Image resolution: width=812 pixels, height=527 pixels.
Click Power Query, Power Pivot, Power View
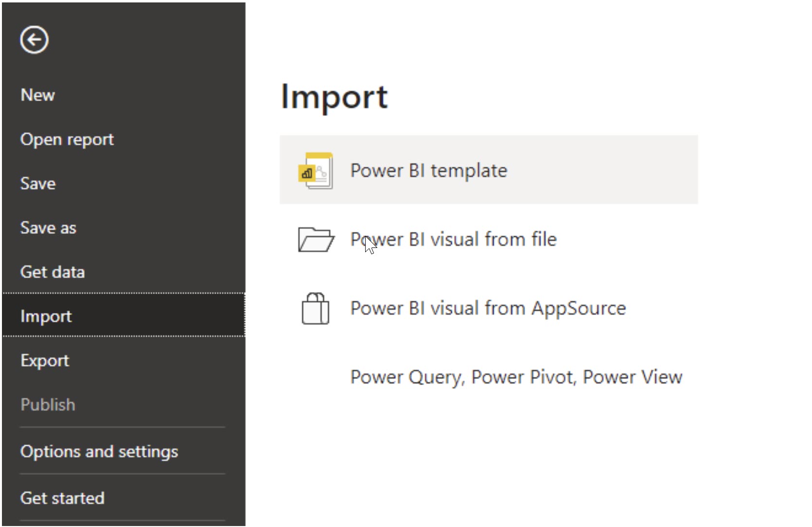(516, 377)
